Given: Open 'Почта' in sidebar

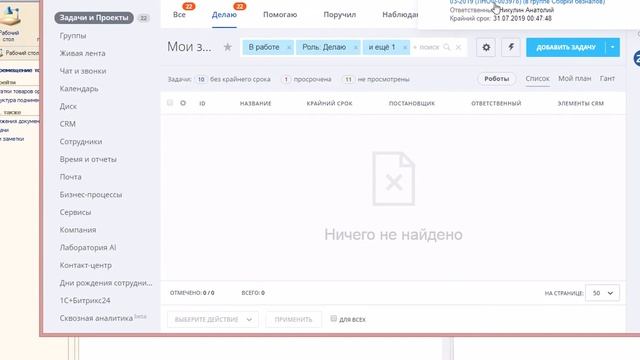Looking at the screenshot, I should click(70, 177).
